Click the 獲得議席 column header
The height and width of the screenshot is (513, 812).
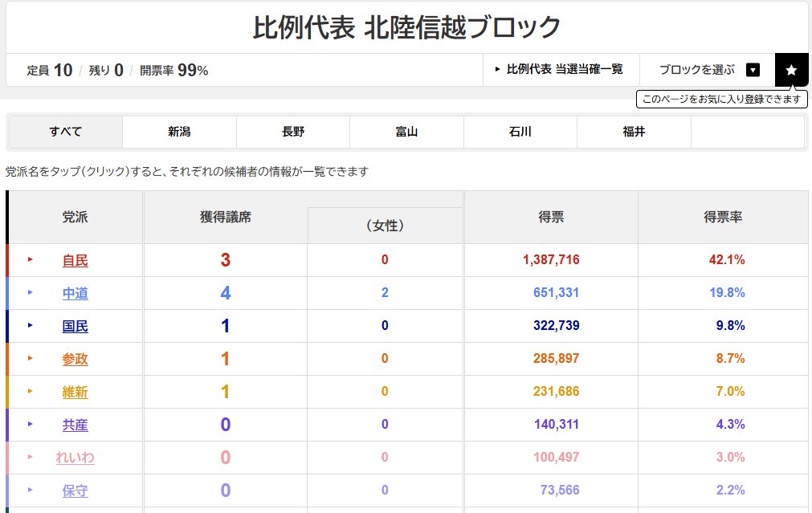point(226,217)
